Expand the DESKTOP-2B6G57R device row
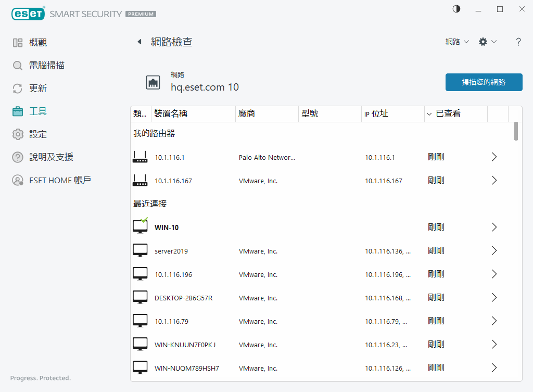 coord(493,297)
